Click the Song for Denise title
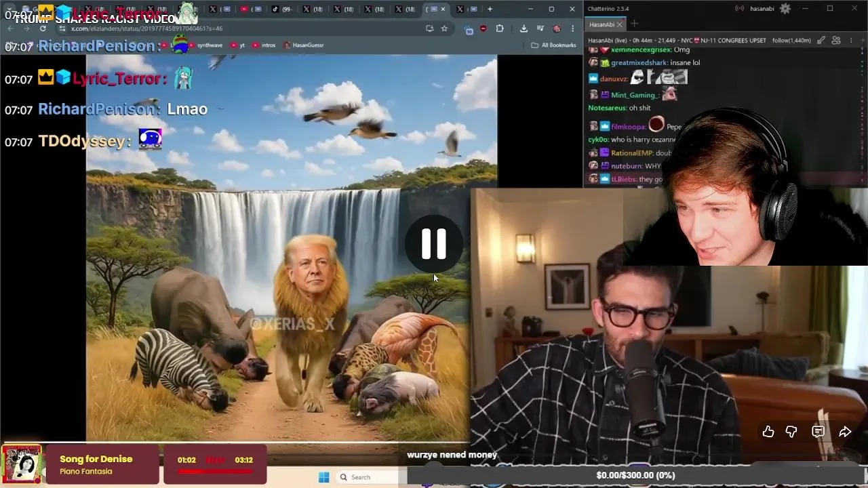The height and width of the screenshot is (488, 868). click(96, 459)
